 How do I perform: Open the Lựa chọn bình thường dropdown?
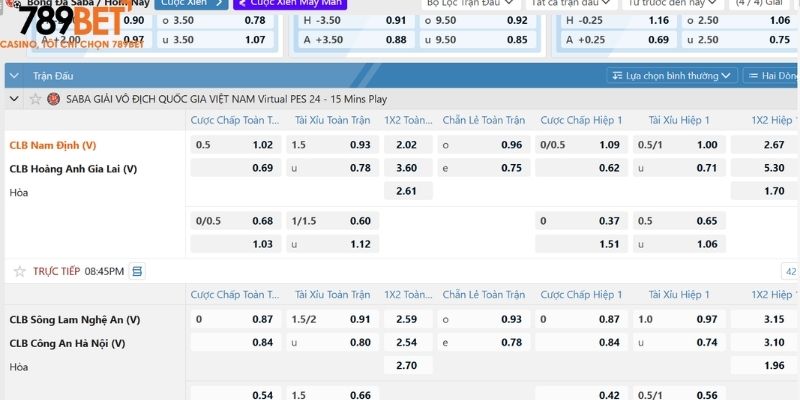pos(673,75)
